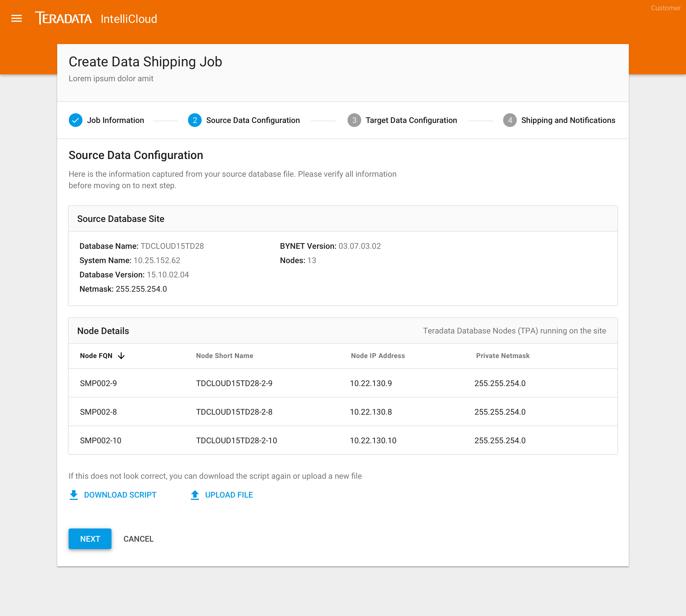Click Teradata Database Nodes (TPA) description
This screenshot has height=616, width=686.
514,331
